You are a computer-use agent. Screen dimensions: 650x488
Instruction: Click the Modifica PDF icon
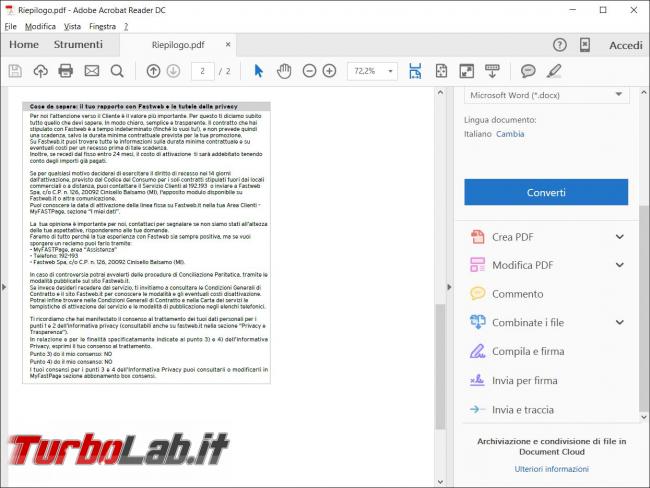pos(478,265)
